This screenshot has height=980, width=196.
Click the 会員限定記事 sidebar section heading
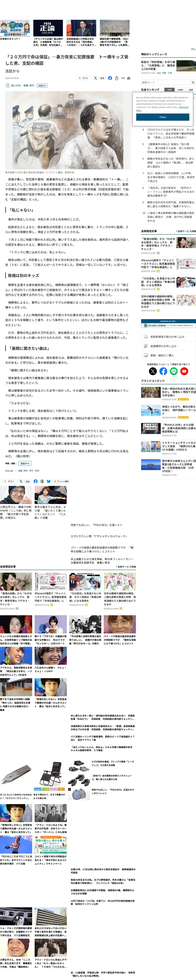[149, 231]
